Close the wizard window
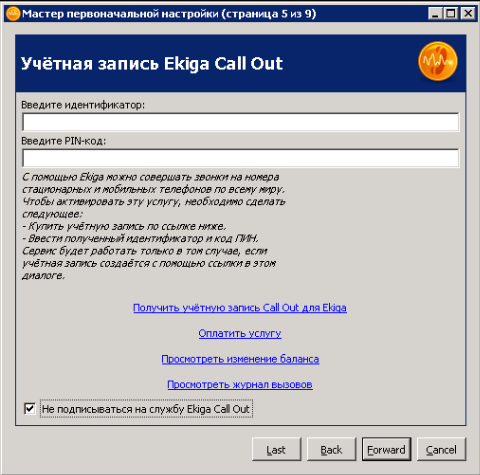This screenshot has width=480, height=475. pos(468,14)
